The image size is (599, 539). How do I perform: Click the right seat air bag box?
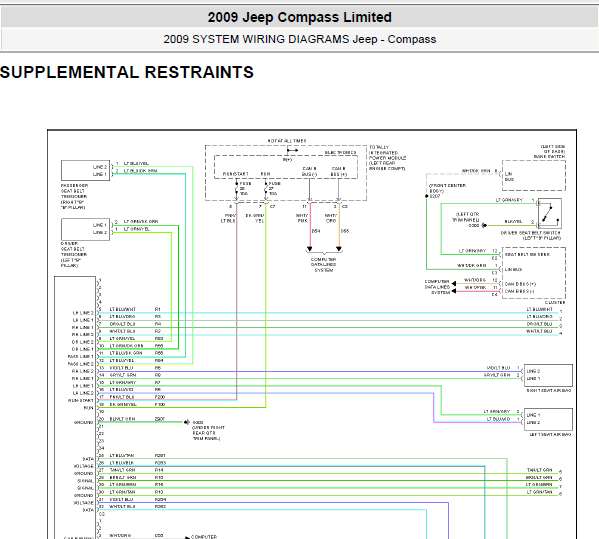tap(548, 375)
